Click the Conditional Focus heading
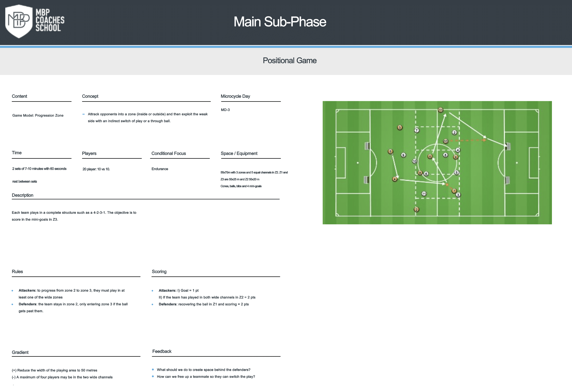Viewport: 572px width, 392px height. [169, 153]
